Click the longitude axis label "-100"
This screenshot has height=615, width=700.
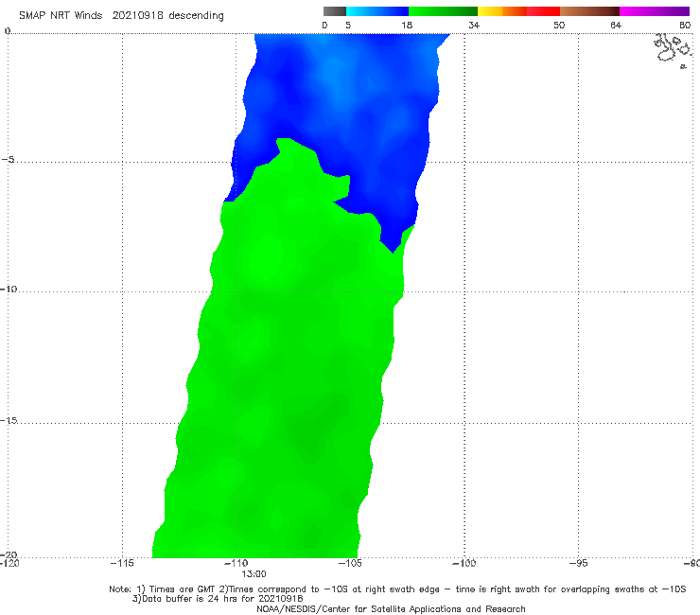(x=464, y=563)
